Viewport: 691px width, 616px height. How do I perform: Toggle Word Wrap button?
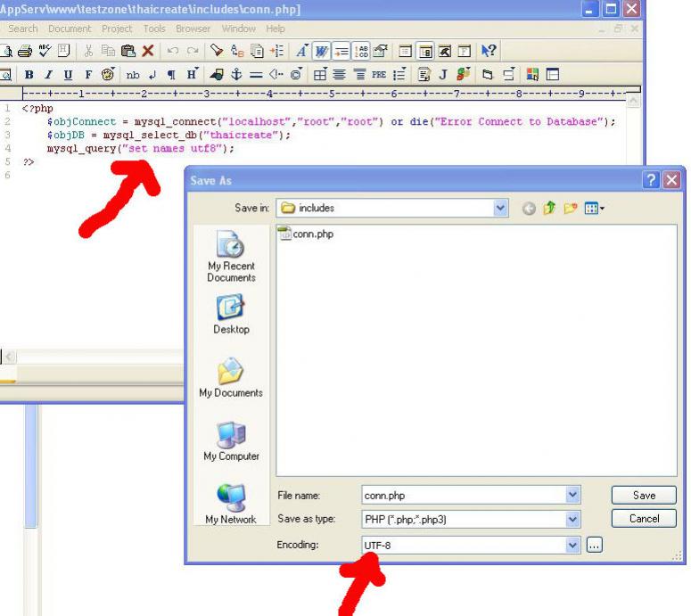321,51
